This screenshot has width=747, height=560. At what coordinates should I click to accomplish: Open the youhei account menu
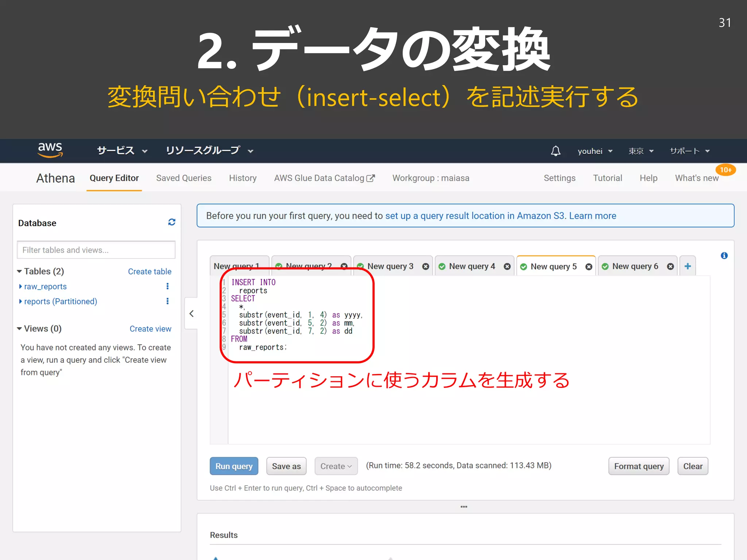tap(595, 151)
